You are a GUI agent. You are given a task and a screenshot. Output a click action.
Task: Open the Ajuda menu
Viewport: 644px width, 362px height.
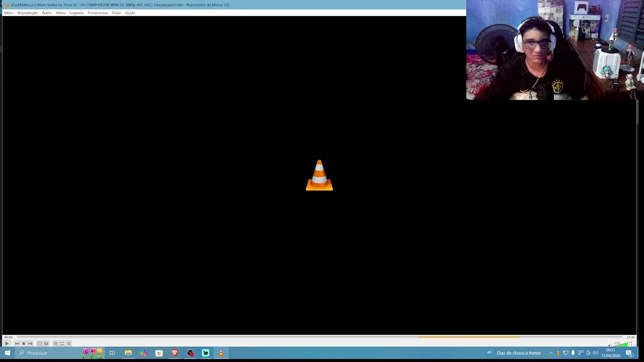coord(130,13)
